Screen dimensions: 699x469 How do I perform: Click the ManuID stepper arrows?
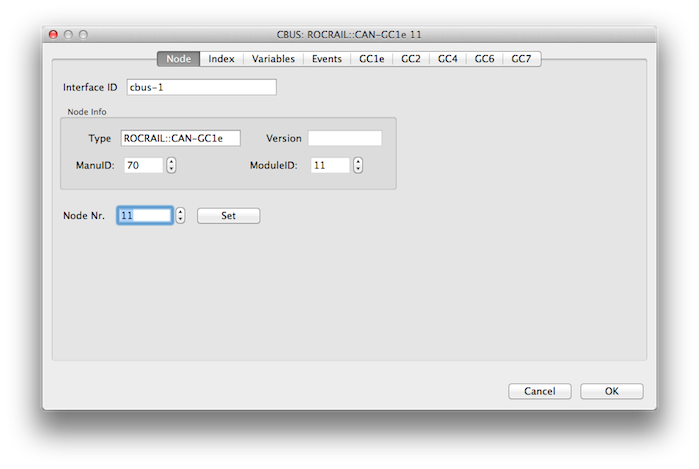click(171, 165)
